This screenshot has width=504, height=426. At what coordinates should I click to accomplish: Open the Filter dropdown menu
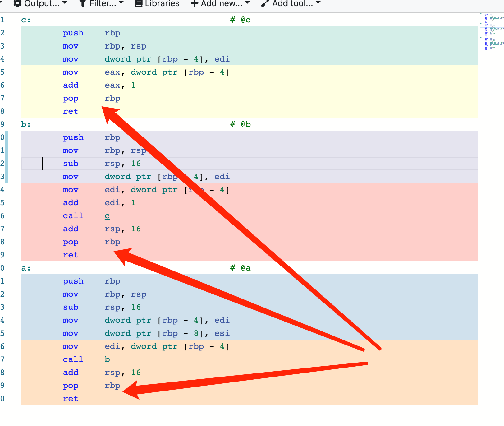click(x=102, y=3)
